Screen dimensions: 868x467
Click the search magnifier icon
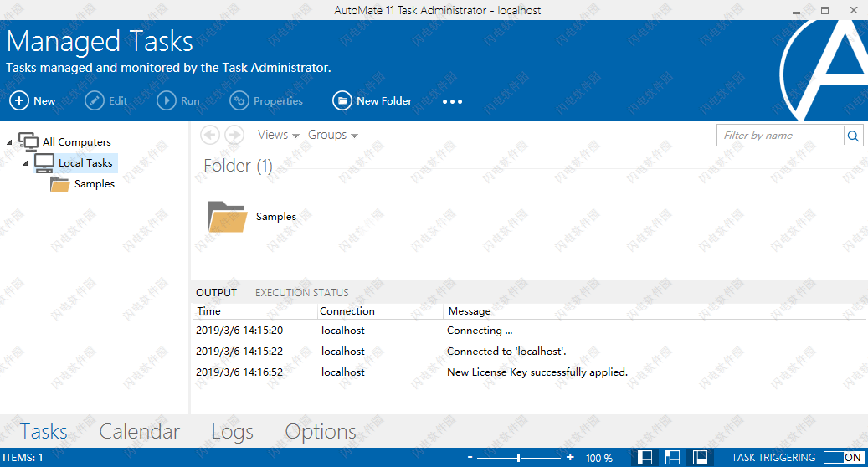853,136
